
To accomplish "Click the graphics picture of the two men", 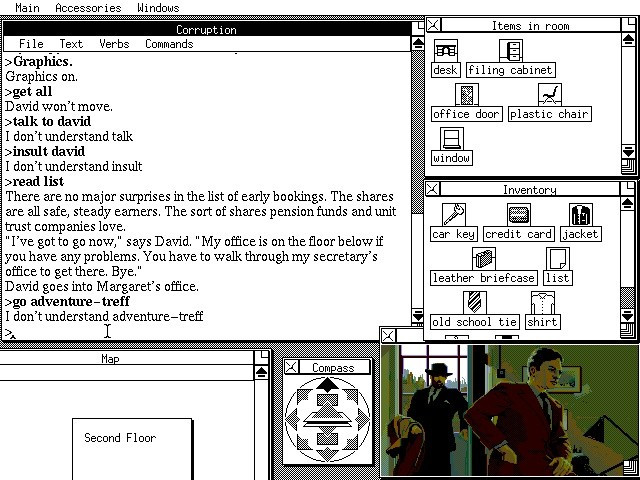I will (510, 410).
